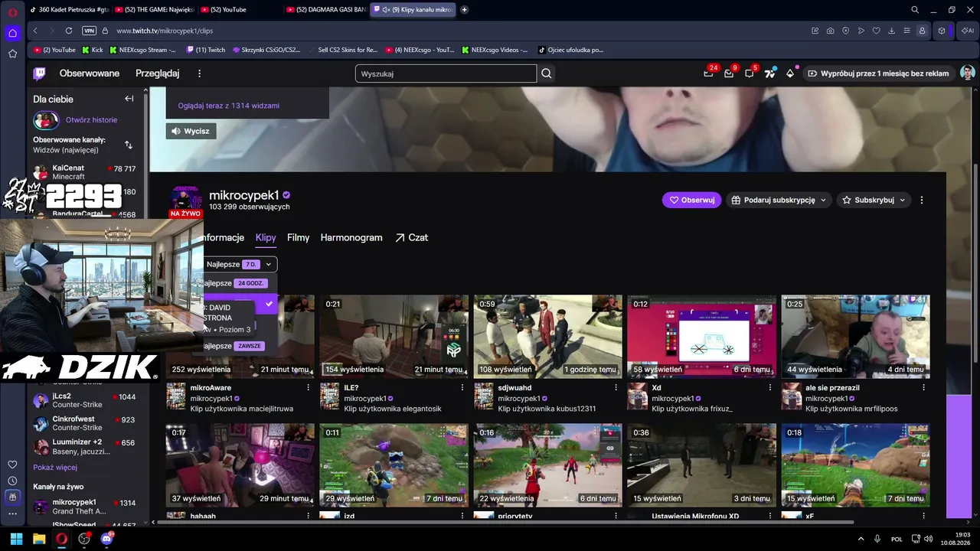Click the Wyszukaj search field

(x=446, y=73)
